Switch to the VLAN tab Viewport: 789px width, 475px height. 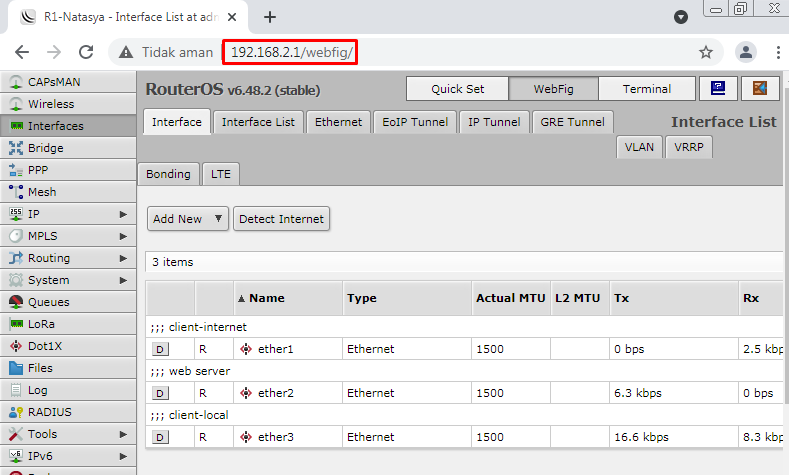(639, 147)
